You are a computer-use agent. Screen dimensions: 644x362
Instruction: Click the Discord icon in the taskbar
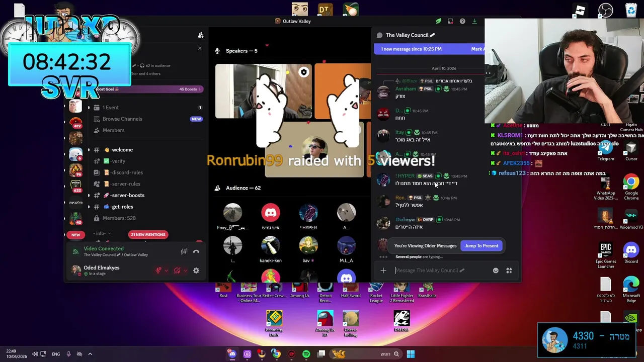pyautogui.click(x=232, y=354)
